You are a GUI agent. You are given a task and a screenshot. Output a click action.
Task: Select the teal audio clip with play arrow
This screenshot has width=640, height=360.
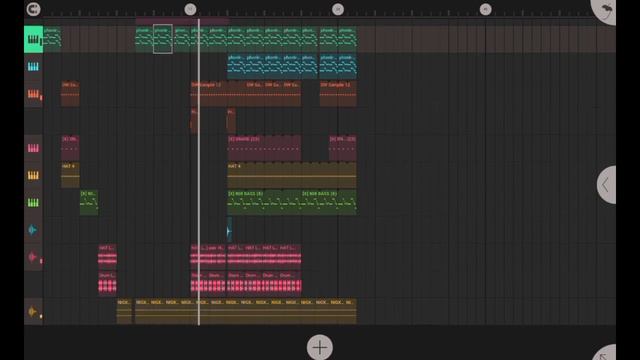click(x=229, y=230)
